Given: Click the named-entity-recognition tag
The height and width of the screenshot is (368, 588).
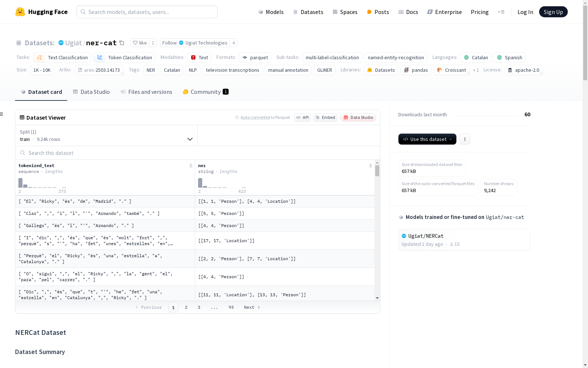Looking at the screenshot, I should [x=396, y=57].
